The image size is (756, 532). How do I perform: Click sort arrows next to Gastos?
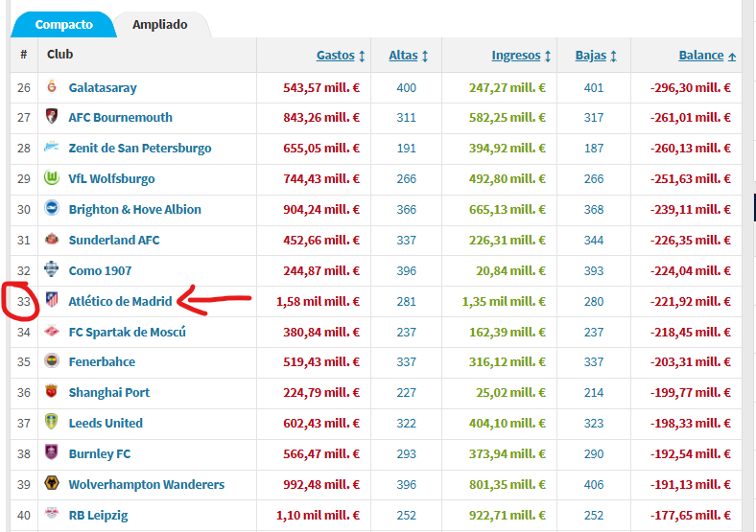362,56
